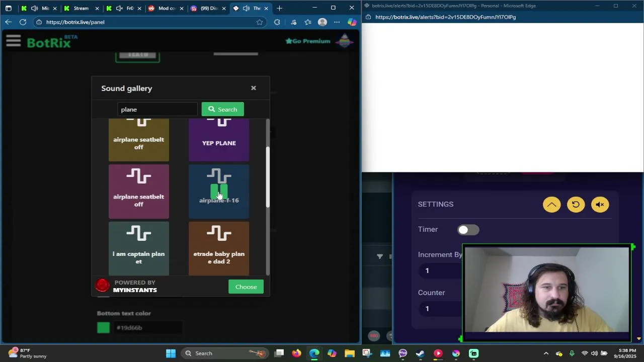The width and height of the screenshot is (644, 362).
Task: Open the Edge extensions puzzle icon
Action: click(277, 22)
